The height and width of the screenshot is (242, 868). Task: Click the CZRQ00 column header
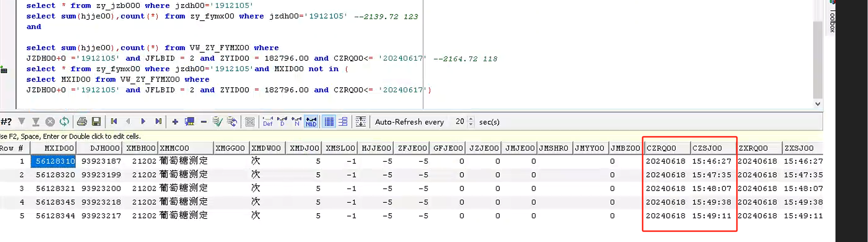[667, 148]
